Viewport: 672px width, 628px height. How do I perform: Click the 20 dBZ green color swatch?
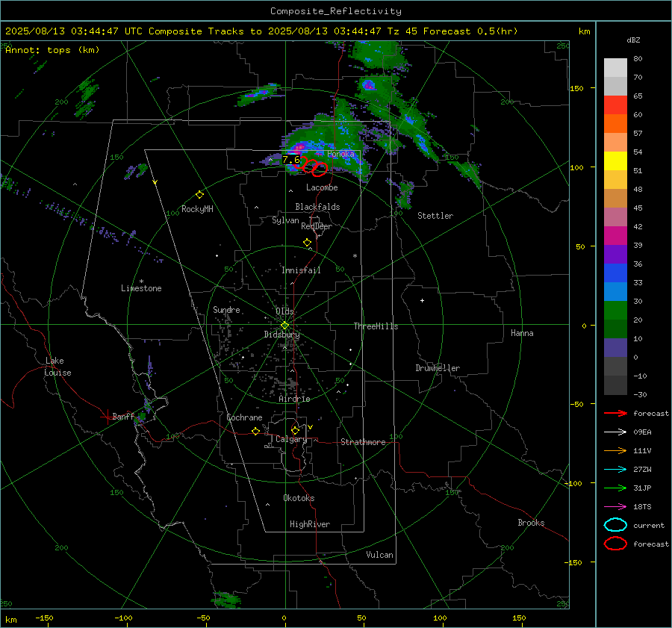[615, 311]
